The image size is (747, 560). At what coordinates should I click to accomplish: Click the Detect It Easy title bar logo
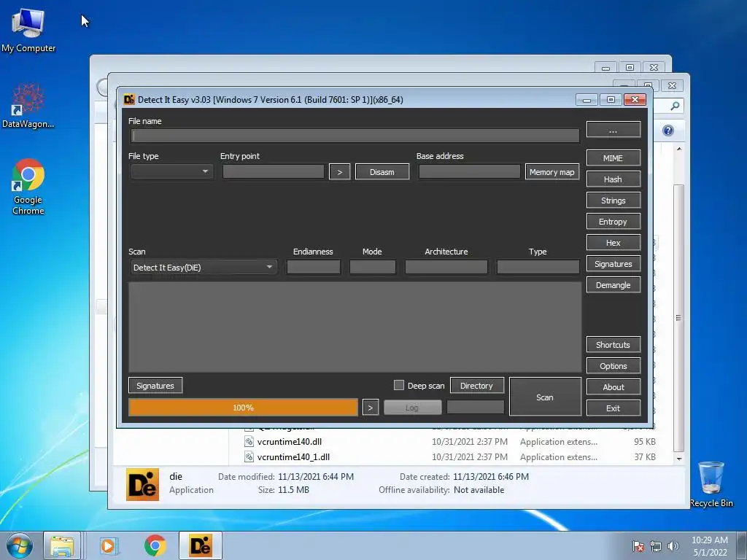tap(128, 99)
